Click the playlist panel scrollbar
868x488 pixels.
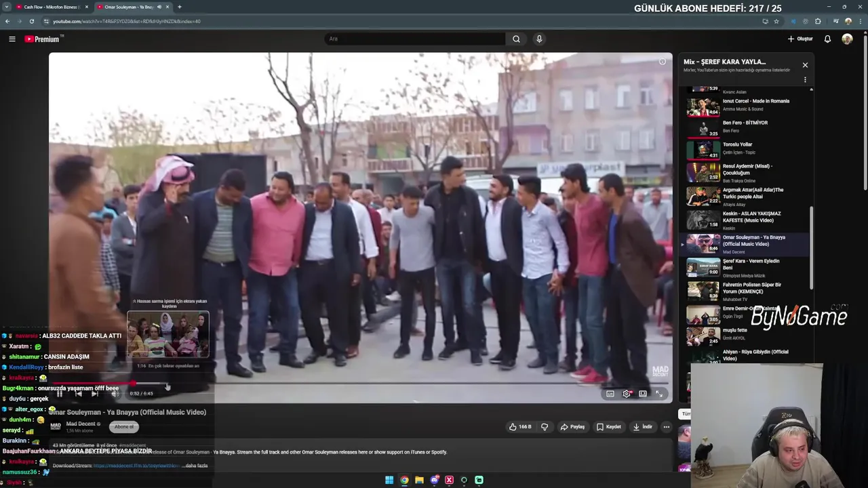pyautogui.click(x=811, y=247)
